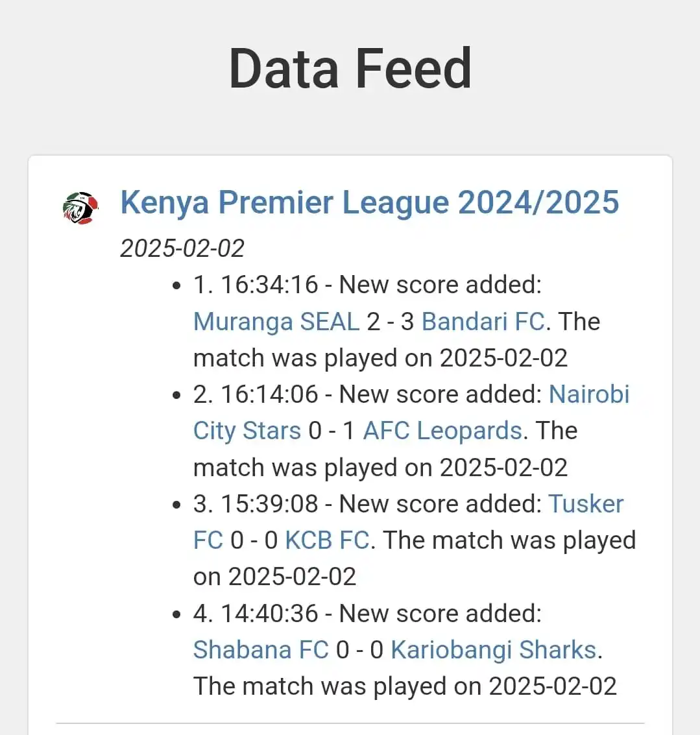Select the 16:34:16 timestamp entry
Screen dimensions: 700x735
(x=270, y=285)
